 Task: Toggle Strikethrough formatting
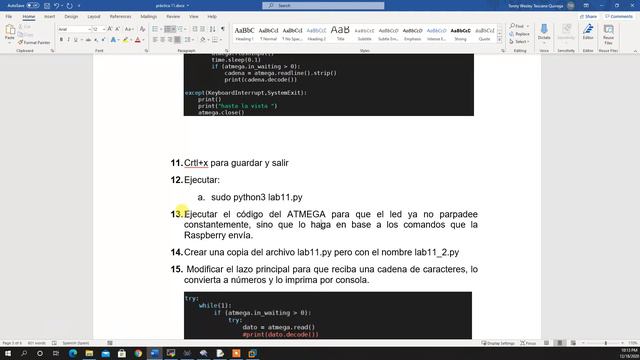pos(88,40)
